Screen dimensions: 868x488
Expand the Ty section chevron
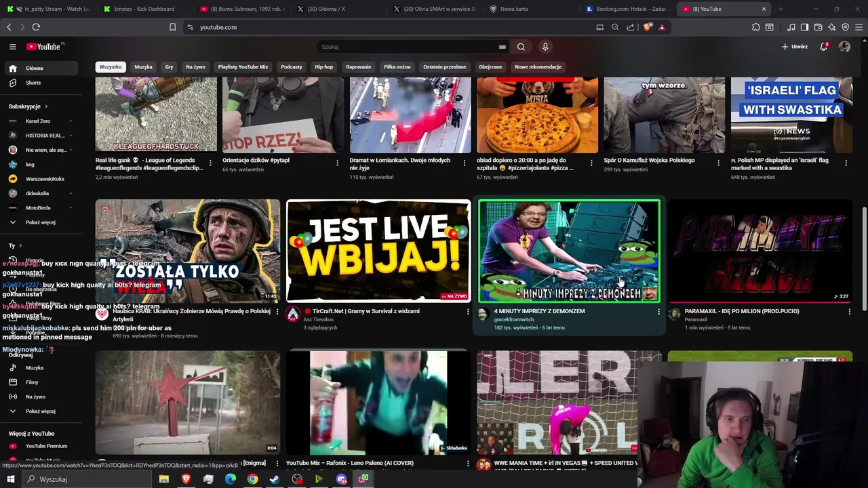click(20, 246)
